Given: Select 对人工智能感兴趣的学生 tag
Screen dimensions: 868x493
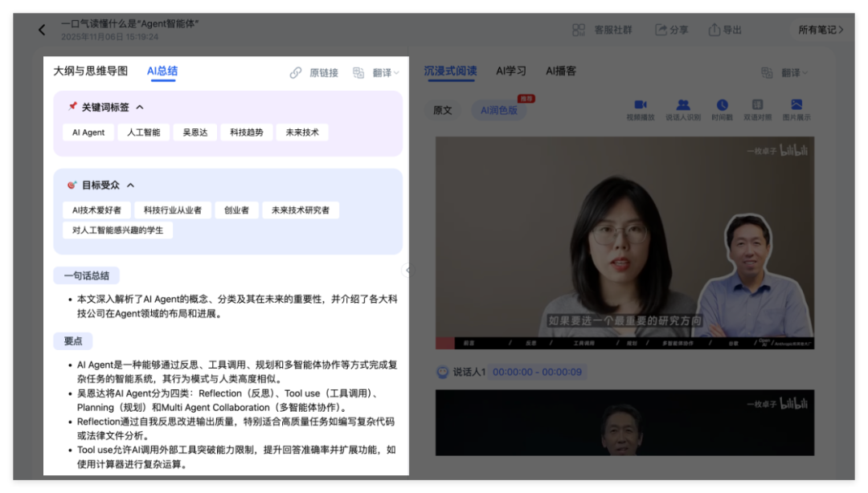Looking at the screenshot, I should (x=118, y=230).
